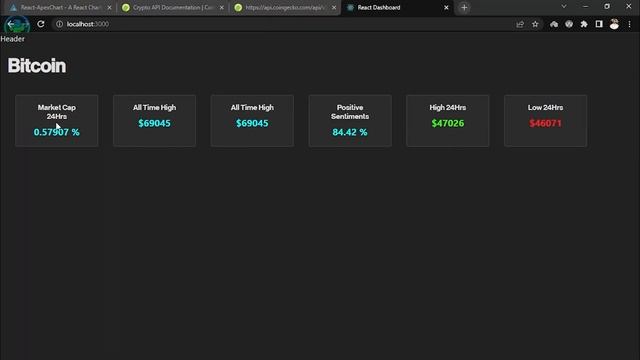Click the $46071 low value
The height and width of the screenshot is (360, 640).
tap(545, 123)
